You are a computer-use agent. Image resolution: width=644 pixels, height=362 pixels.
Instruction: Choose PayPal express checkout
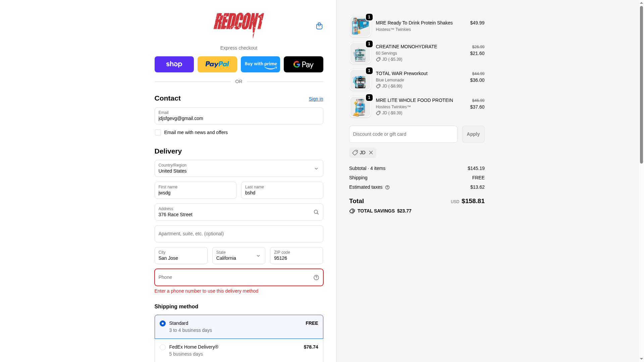217,64
